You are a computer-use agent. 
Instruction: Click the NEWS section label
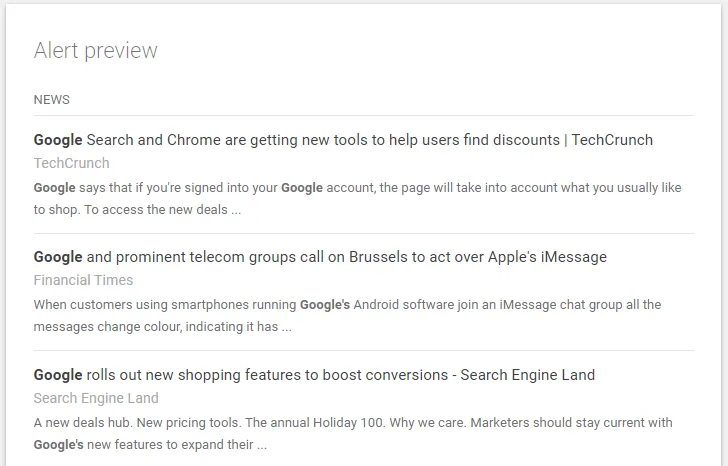coord(51,100)
